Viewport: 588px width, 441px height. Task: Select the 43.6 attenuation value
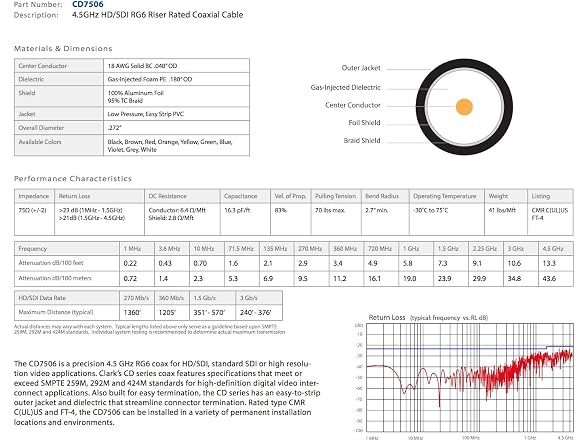click(549, 279)
